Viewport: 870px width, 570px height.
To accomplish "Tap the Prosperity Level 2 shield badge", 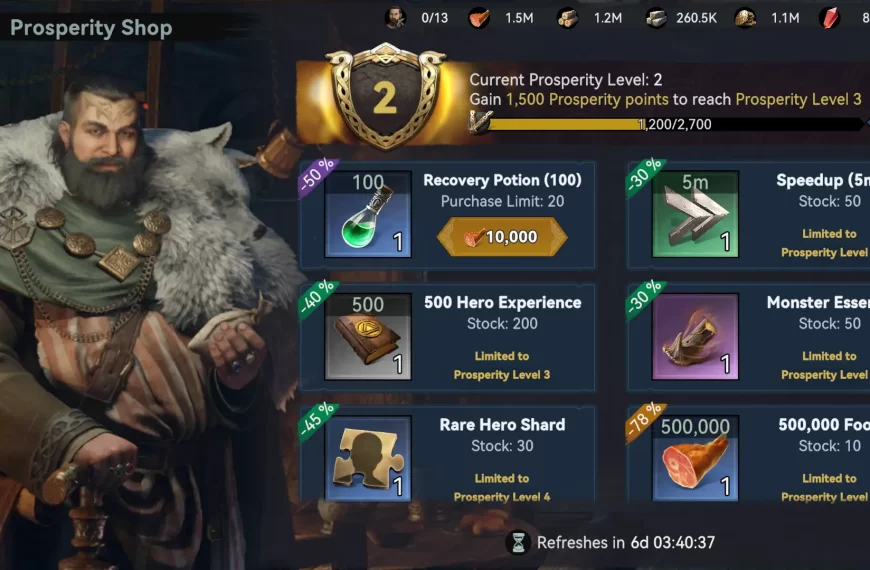I will point(385,96).
